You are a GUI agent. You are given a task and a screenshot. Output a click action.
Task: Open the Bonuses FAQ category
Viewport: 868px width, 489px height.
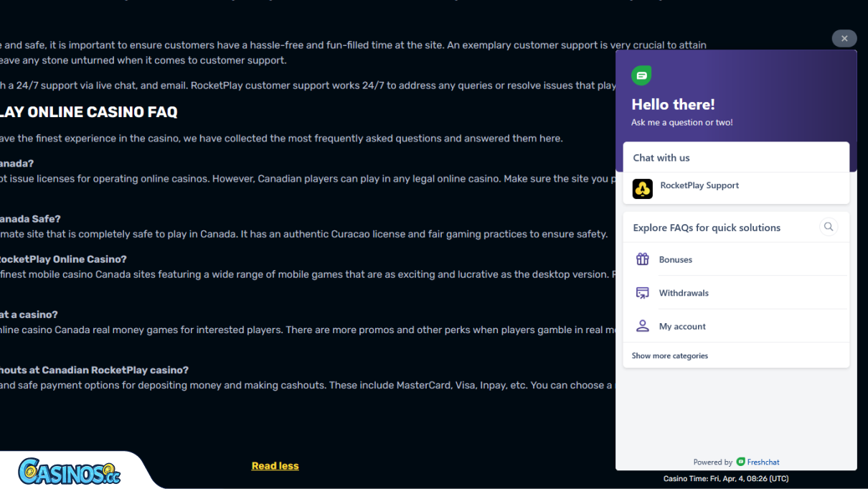(x=736, y=259)
